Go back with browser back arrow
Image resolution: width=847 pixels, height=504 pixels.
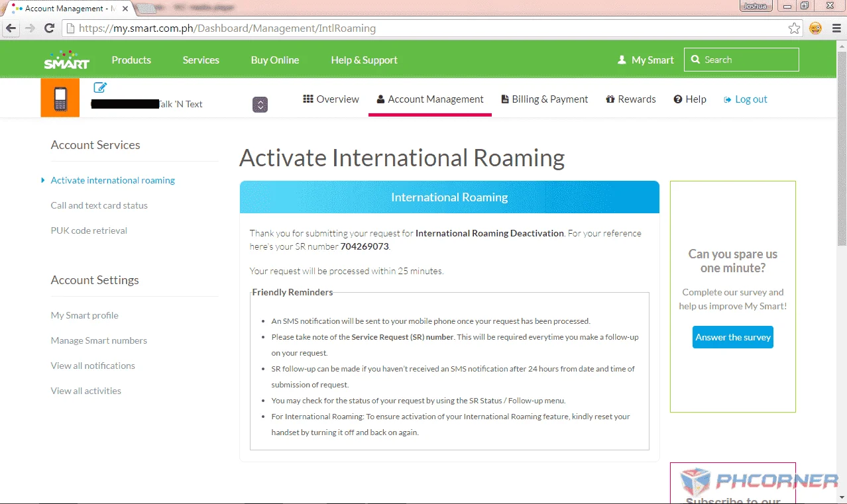tap(11, 28)
